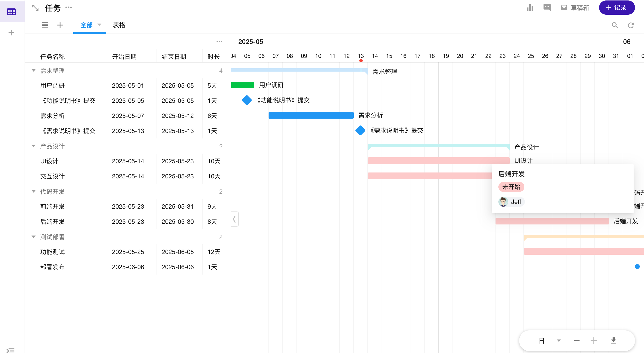
Task: Open the comments chat icon
Action: (x=547, y=8)
